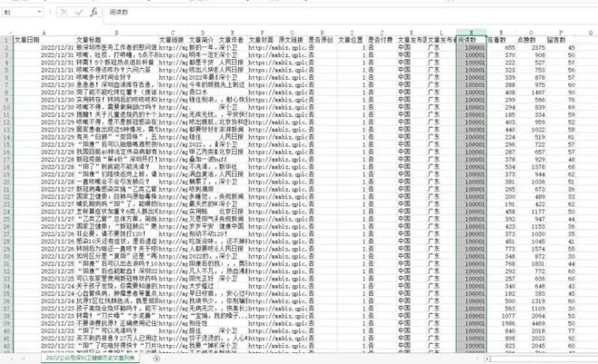Image resolution: width=598 pixels, height=364 pixels.
Task: Click the Enter checkmark icon in formula bar
Action: [78, 14]
